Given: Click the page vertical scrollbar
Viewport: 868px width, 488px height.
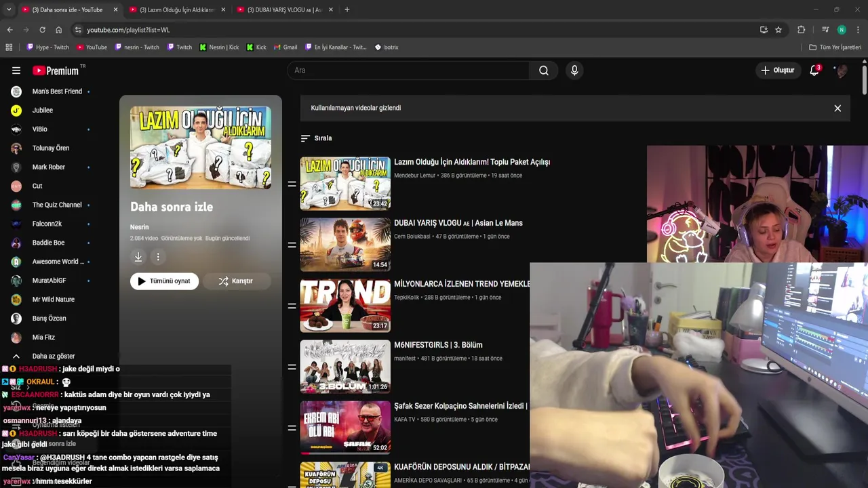Looking at the screenshot, I should click(865, 81).
